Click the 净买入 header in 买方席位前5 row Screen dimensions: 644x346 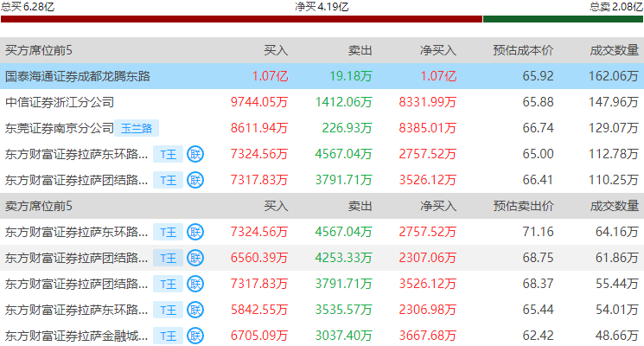pyautogui.click(x=438, y=50)
